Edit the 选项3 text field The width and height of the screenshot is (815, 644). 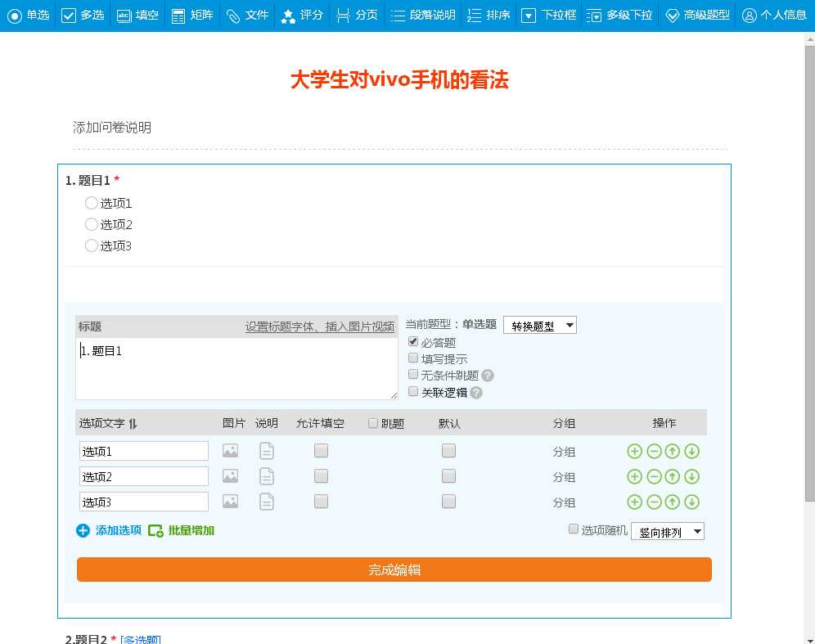[144, 502]
